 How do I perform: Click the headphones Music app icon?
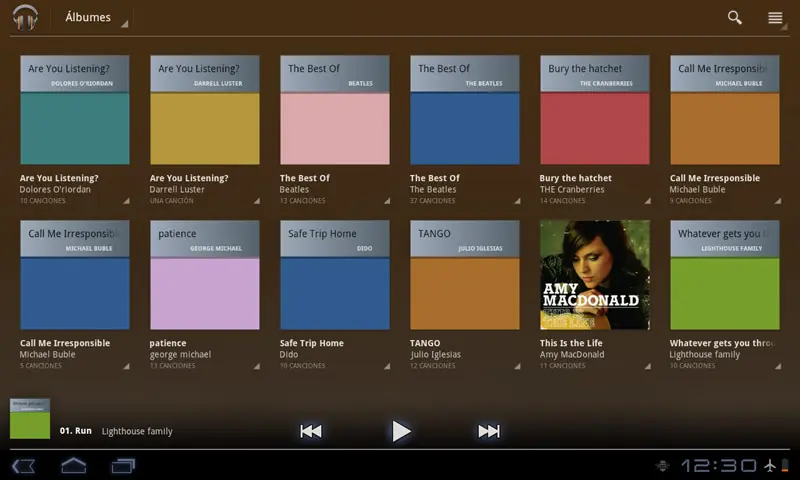pyautogui.click(x=25, y=17)
